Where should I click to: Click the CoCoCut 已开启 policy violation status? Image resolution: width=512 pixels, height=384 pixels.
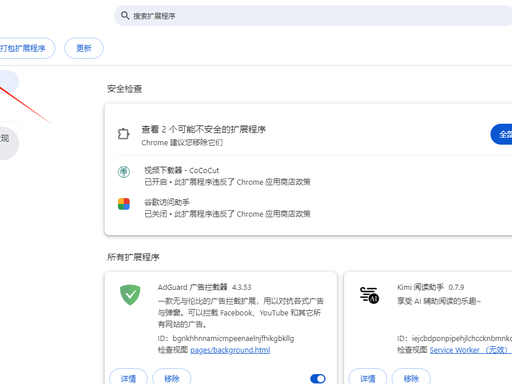point(227,182)
